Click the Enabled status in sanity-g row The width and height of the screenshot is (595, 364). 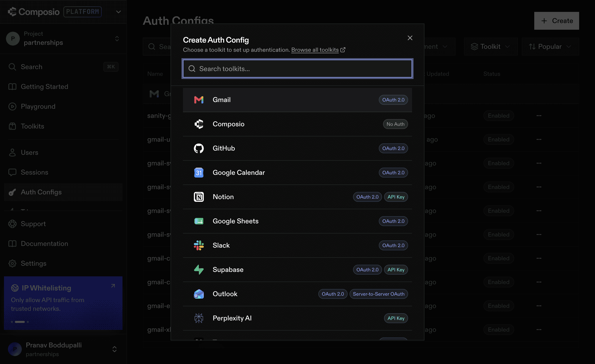tap(499, 116)
